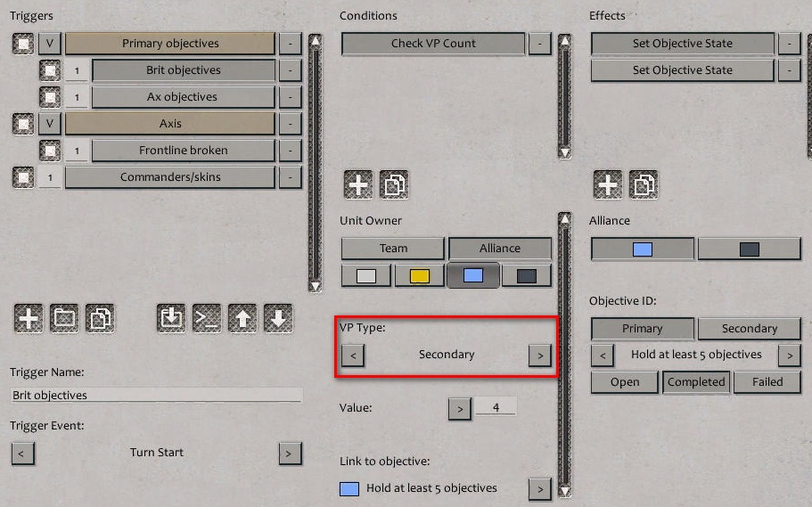The width and height of the screenshot is (812, 507).
Task: Select the first Set Objective State effect
Action: (x=683, y=44)
